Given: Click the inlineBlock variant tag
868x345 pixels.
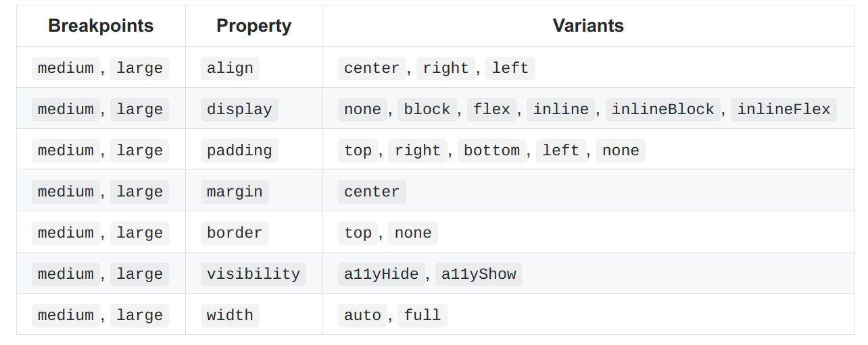Looking at the screenshot, I should pyautogui.click(x=663, y=109).
